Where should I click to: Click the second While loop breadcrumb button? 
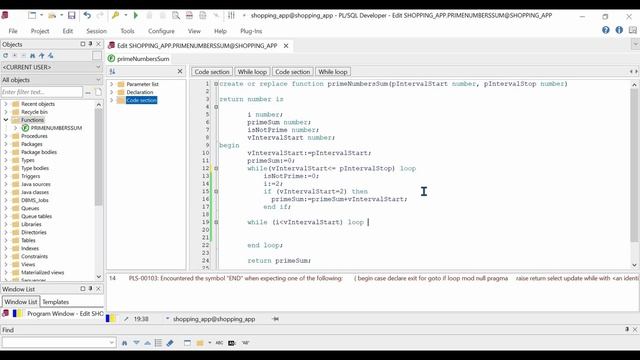333,72
